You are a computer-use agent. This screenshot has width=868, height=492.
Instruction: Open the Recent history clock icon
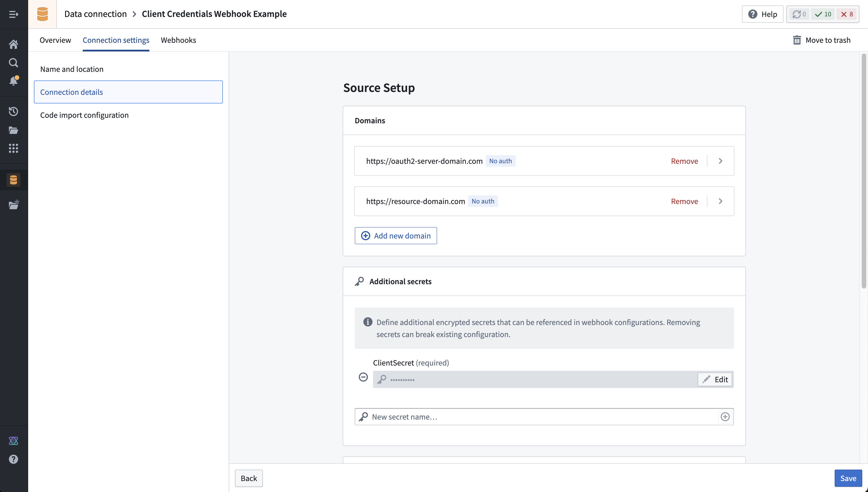[x=13, y=112]
